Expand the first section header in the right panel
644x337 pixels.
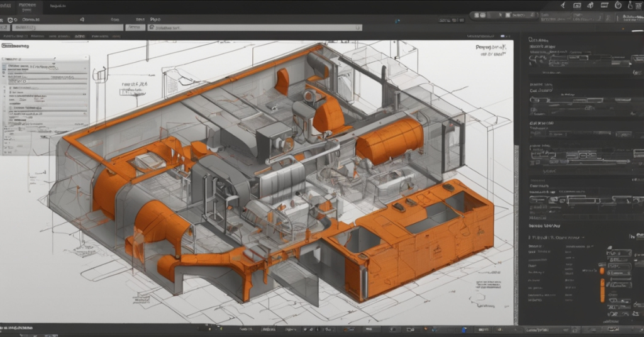[x=539, y=39]
